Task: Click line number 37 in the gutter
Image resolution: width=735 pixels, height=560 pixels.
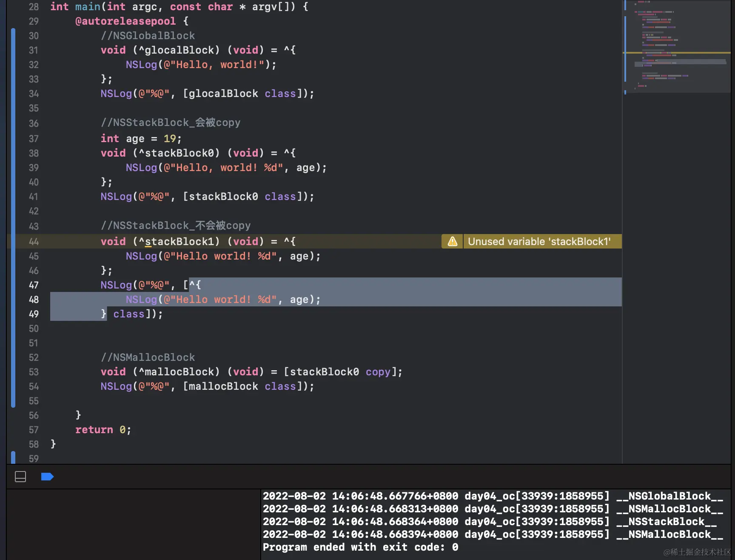Action: click(x=34, y=139)
